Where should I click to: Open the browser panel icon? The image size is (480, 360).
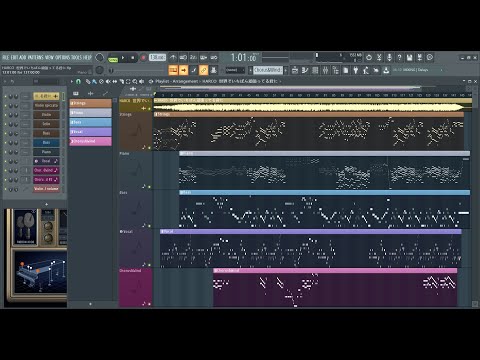click(x=335, y=70)
